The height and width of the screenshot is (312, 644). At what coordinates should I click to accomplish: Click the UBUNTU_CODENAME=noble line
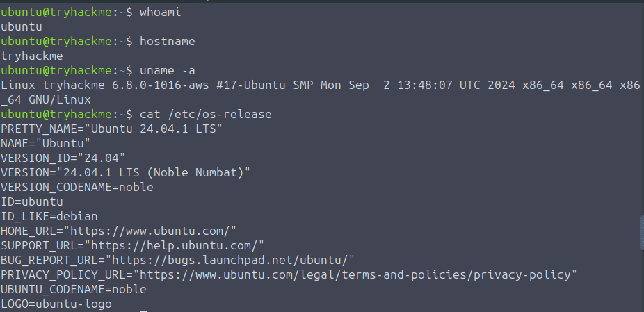click(74, 289)
